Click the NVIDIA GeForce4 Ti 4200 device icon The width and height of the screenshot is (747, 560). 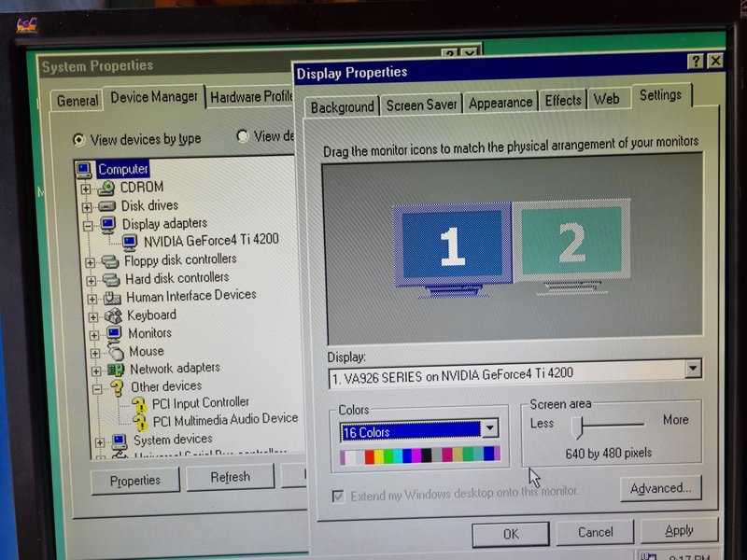tap(130, 243)
